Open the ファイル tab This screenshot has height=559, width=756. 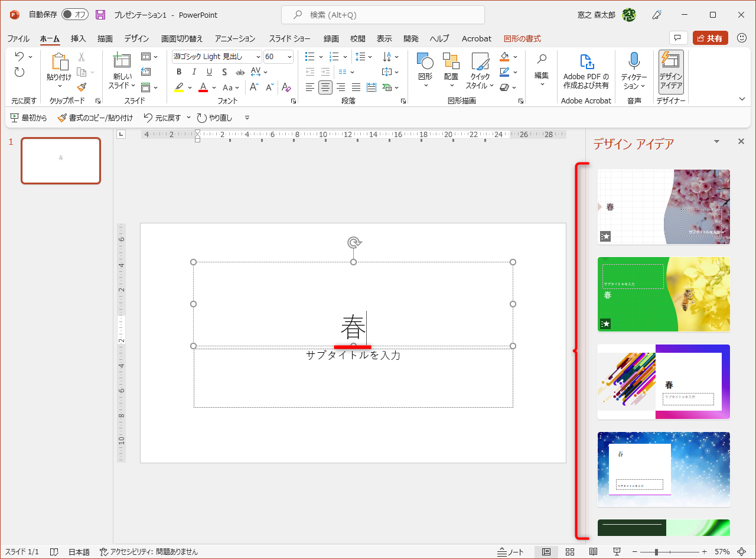(18, 38)
